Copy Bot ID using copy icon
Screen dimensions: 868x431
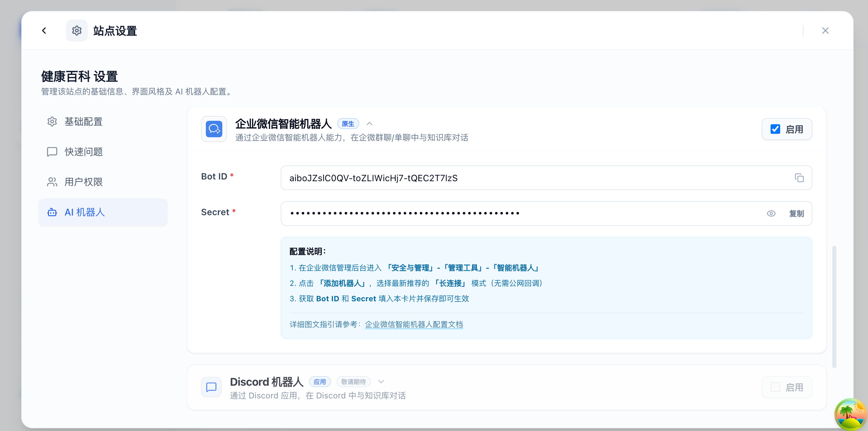coord(799,178)
